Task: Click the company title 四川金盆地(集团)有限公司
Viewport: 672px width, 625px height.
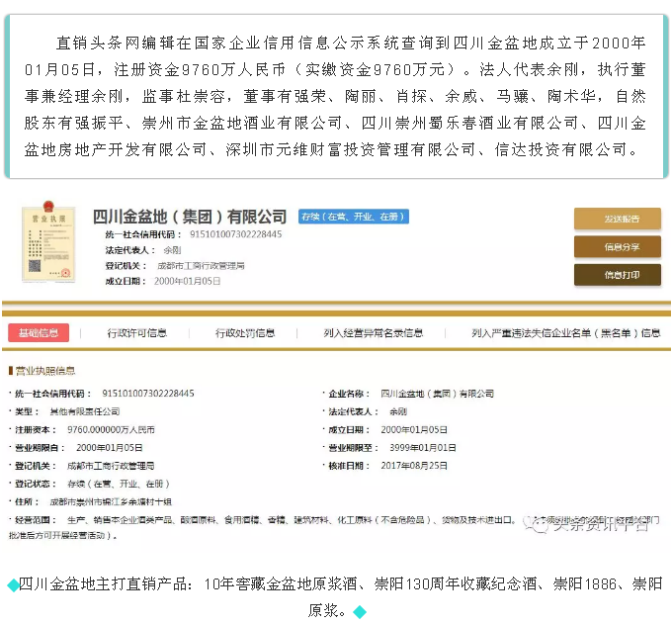Action: coord(190,217)
